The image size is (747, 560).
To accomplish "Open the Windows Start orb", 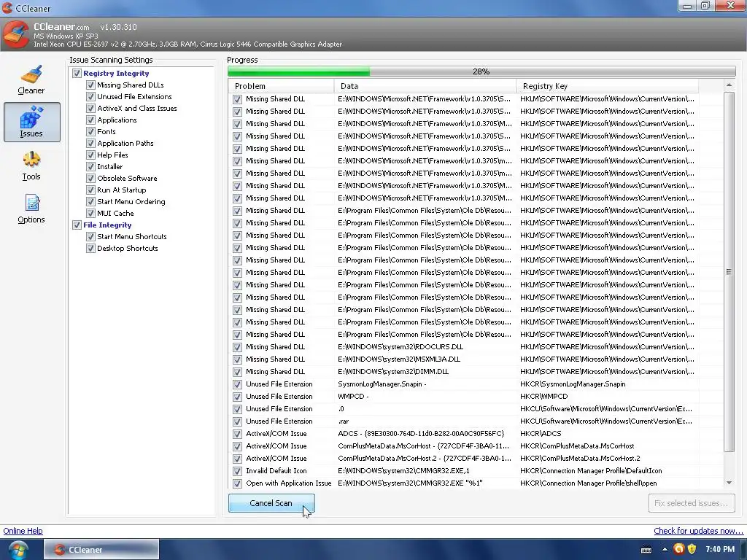I will [18, 550].
